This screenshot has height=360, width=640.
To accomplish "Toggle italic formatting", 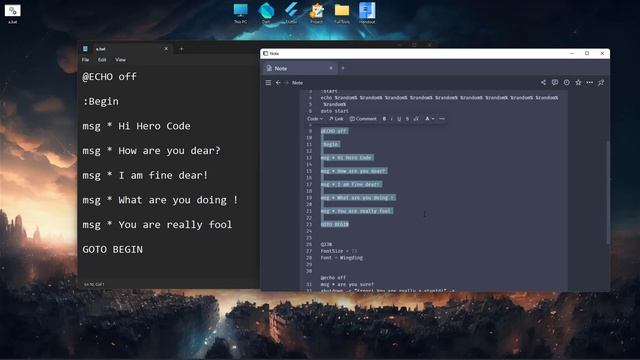I will click(x=392, y=119).
